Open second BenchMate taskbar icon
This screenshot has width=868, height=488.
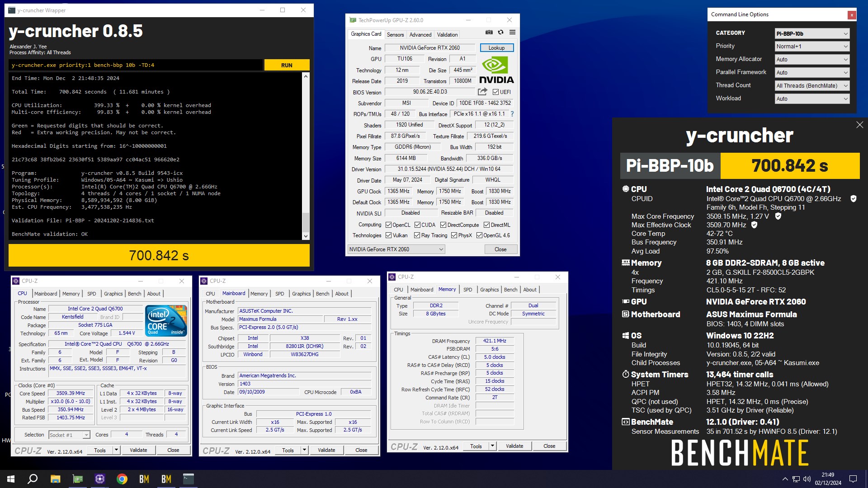pyautogui.click(x=166, y=479)
